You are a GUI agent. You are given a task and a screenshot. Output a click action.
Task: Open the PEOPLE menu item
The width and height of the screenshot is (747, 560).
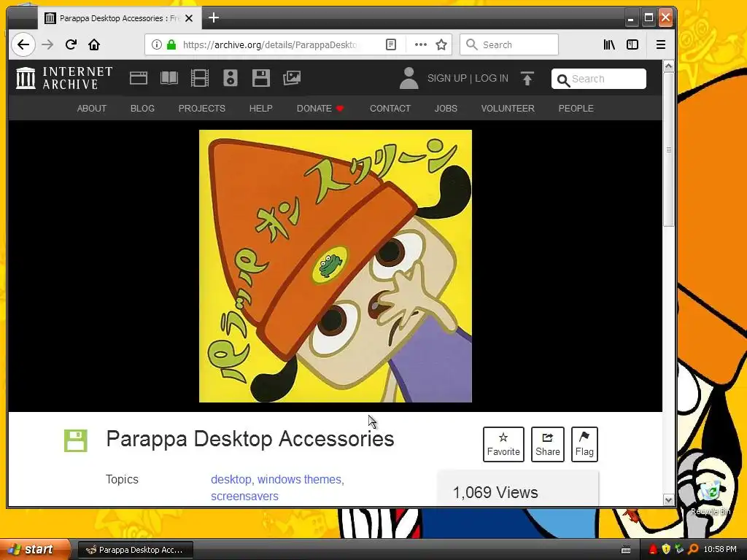tap(576, 109)
